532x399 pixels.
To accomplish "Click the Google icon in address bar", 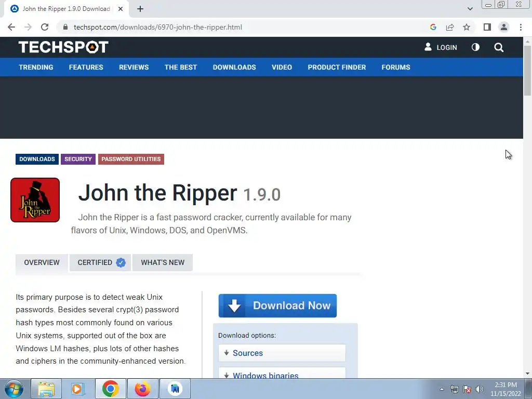I will tap(433, 27).
